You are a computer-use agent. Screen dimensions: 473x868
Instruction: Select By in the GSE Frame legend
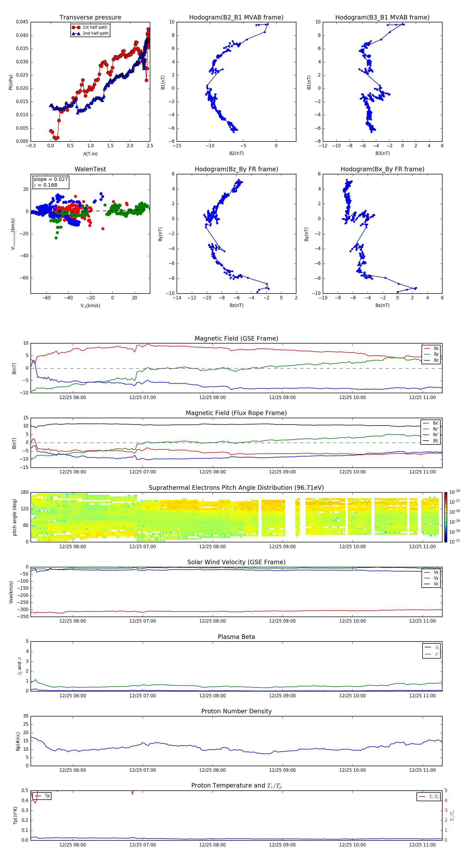pos(431,355)
